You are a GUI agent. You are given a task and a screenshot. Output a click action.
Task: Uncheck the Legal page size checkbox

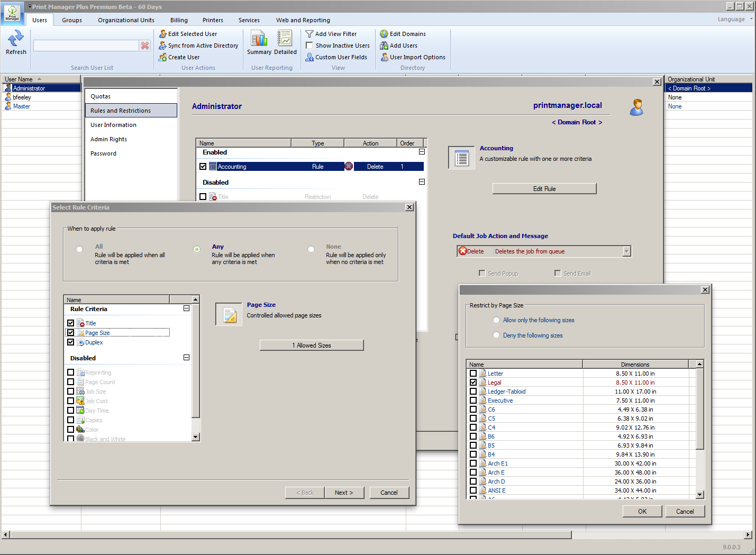tap(473, 382)
